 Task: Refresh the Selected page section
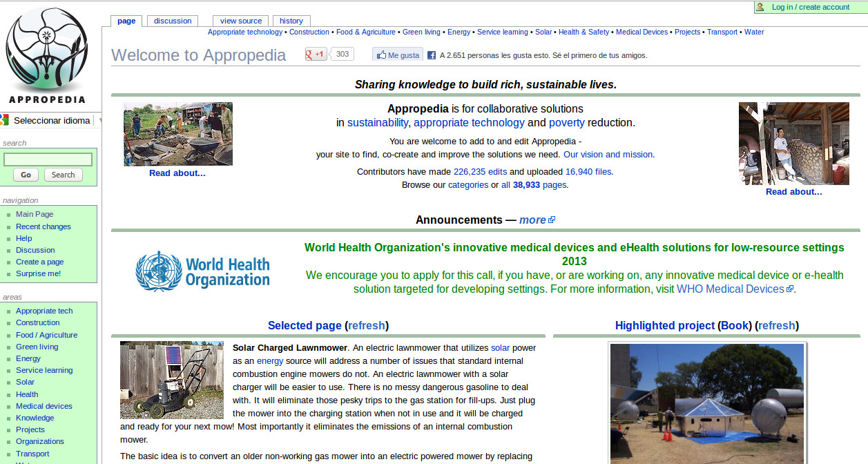point(367,325)
